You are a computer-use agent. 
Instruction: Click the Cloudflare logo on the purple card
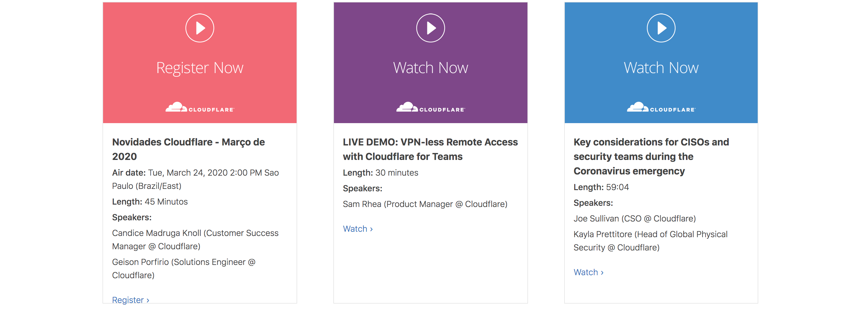430,107
